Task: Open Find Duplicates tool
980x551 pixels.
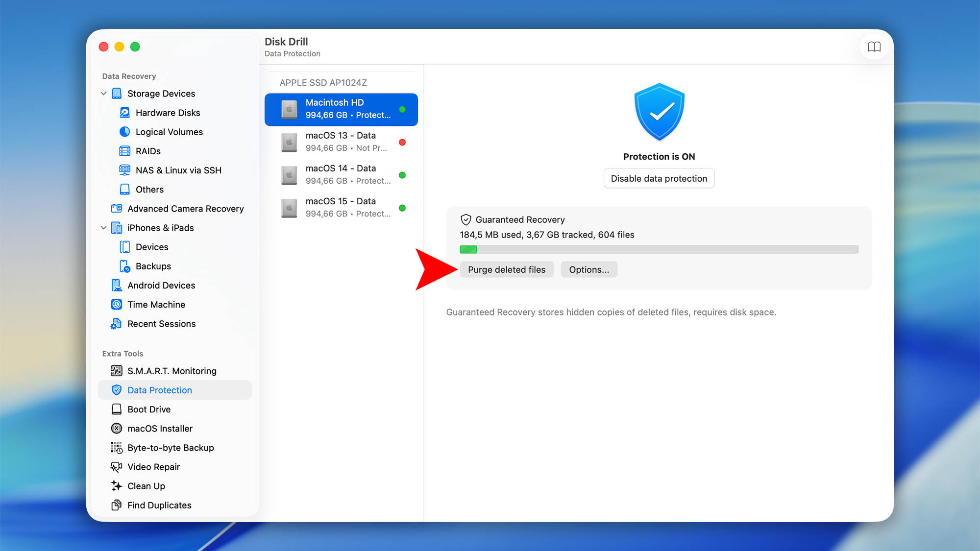Action: [x=159, y=505]
